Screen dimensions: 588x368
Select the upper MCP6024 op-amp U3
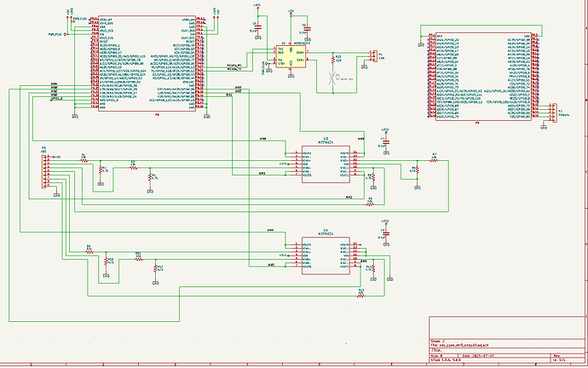coord(320,164)
